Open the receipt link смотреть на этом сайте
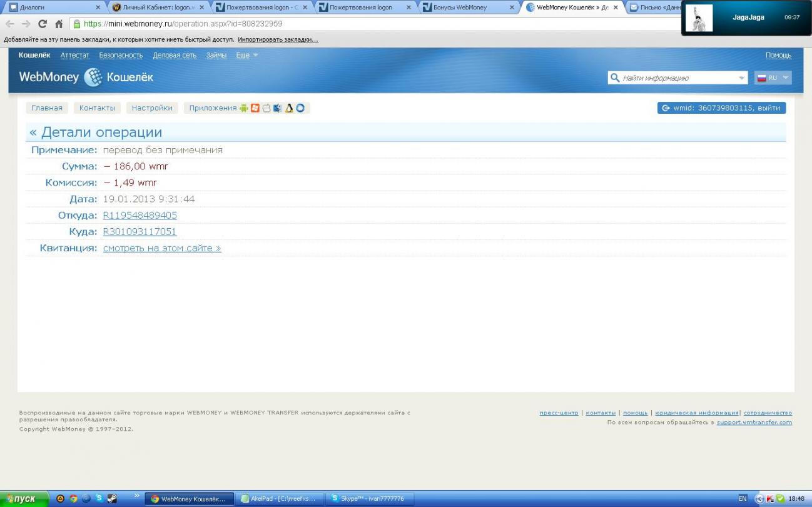Screen dimensions: 812x507 coord(162,248)
